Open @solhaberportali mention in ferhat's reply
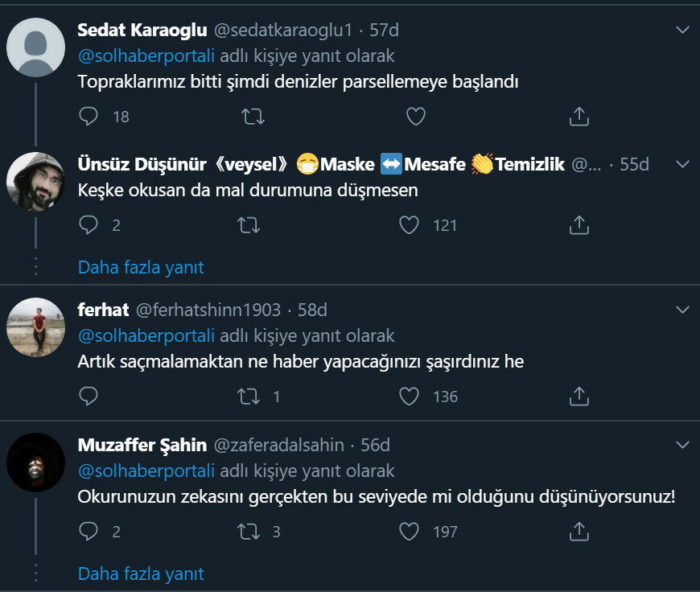700x592 pixels. coord(146,335)
